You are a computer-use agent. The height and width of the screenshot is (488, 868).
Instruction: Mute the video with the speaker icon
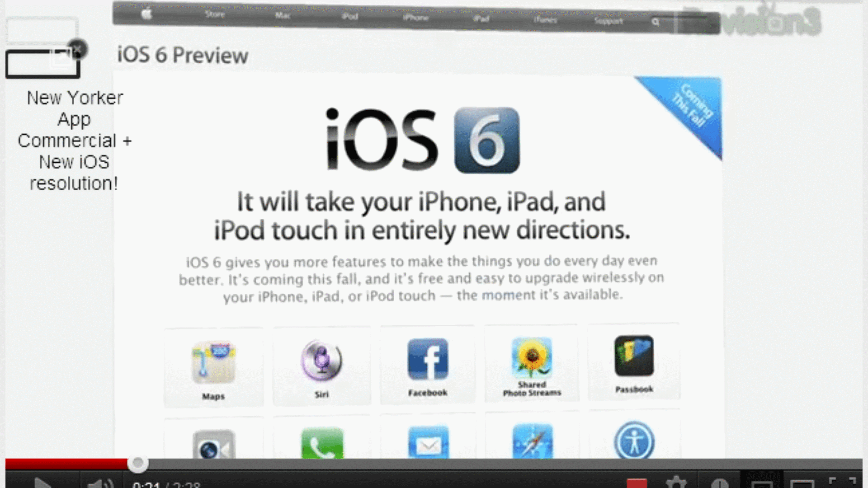pyautogui.click(x=100, y=483)
